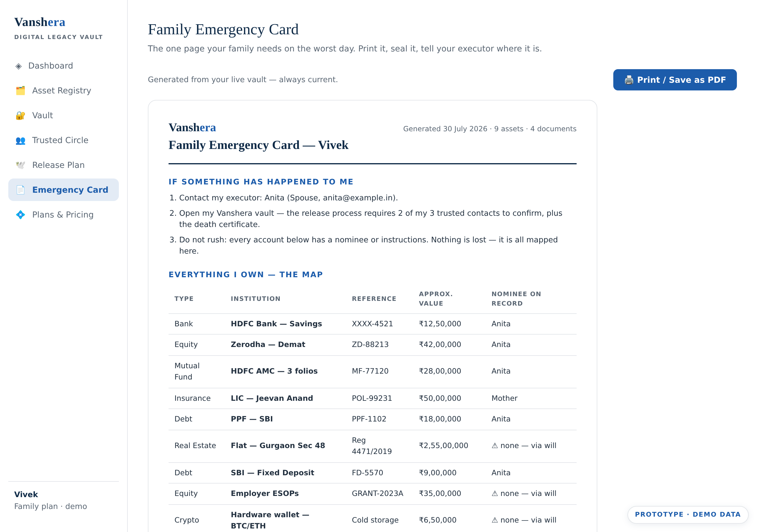The width and height of the screenshot is (757, 532).
Task: Click the Vanshera logo in sidebar
Action: click(40, 22)
